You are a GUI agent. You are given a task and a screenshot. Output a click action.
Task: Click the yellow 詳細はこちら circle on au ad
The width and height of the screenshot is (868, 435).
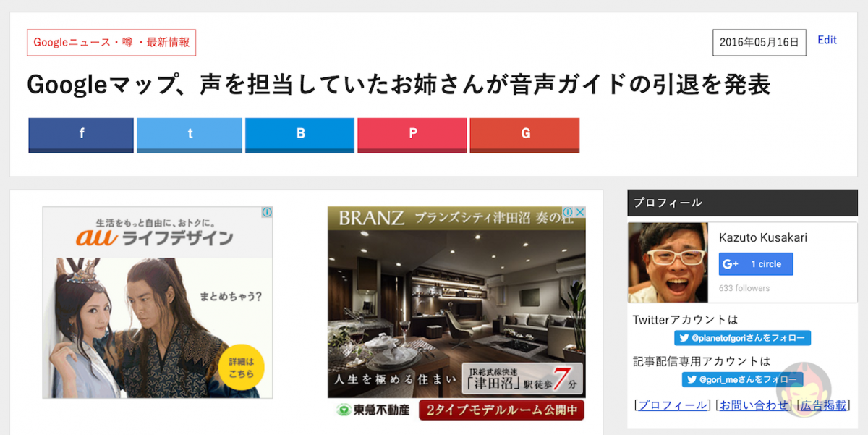click(241, 367)
